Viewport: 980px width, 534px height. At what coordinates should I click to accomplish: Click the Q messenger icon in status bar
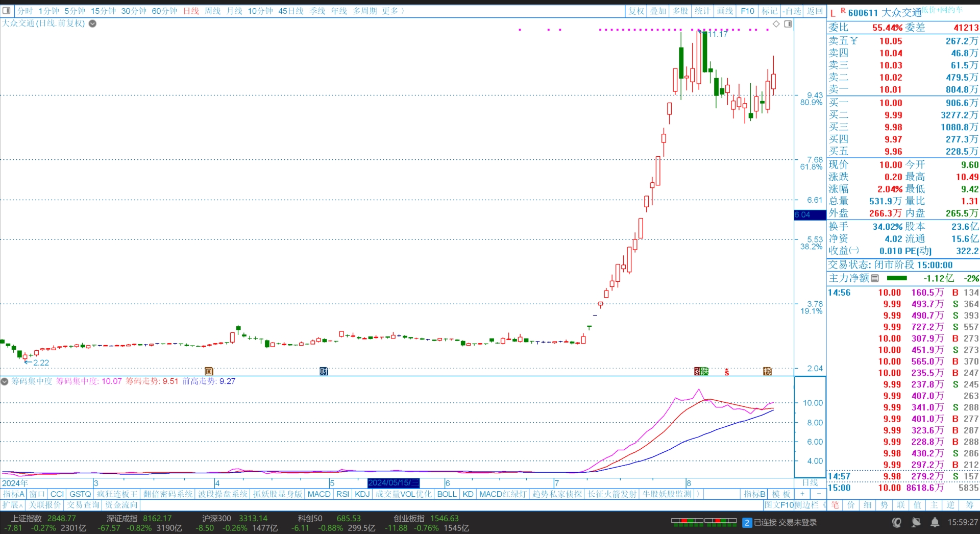(897, 523)
